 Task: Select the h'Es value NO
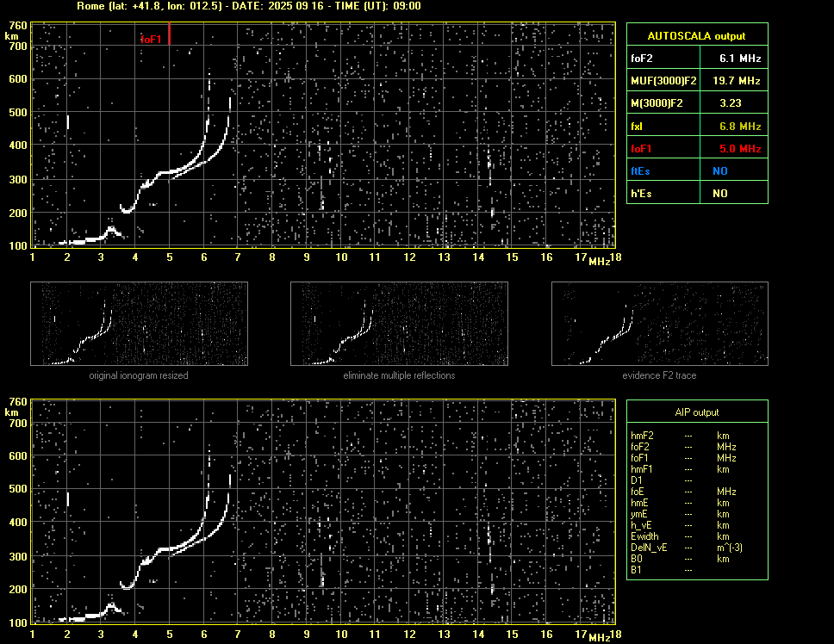point(720,194)
